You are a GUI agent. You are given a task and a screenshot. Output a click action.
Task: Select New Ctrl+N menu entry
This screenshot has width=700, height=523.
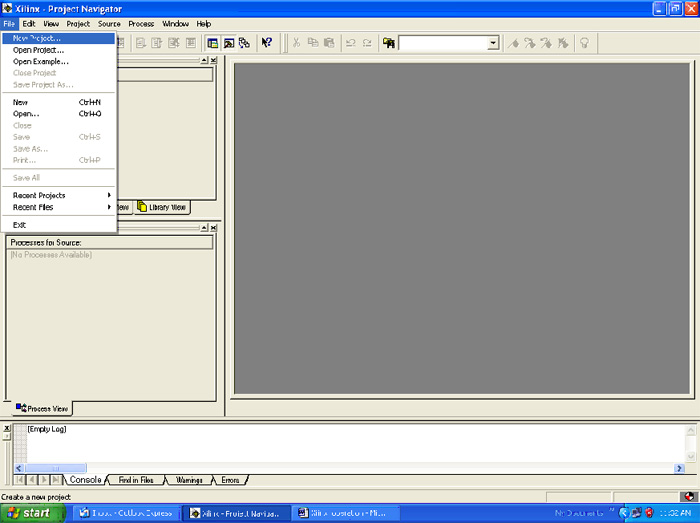click(x=58, y=102)
